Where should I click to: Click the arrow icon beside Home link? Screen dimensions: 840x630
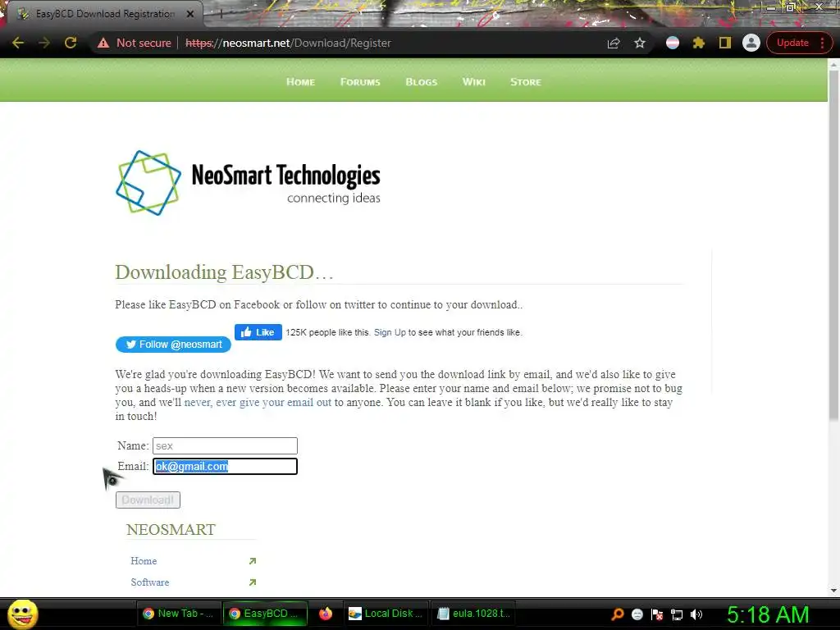pyautogui.click(x=253, y=561)
